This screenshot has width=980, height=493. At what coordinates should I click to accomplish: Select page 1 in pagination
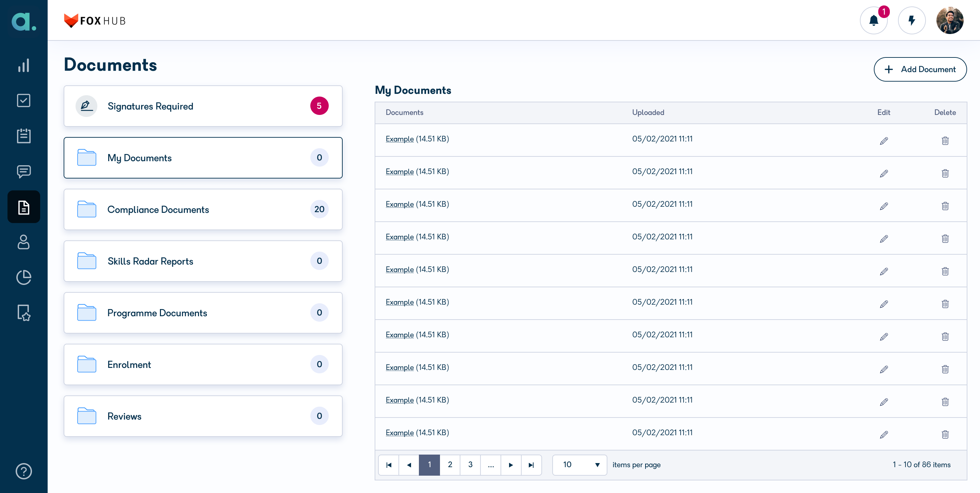pos(429,465)
